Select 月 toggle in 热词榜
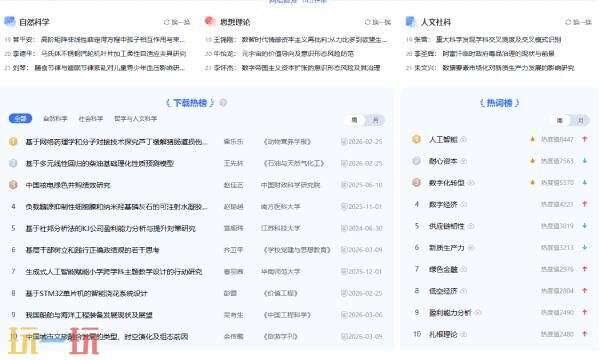Image resolution: width=600 pixels, height=360 pixels. (580, 121)
